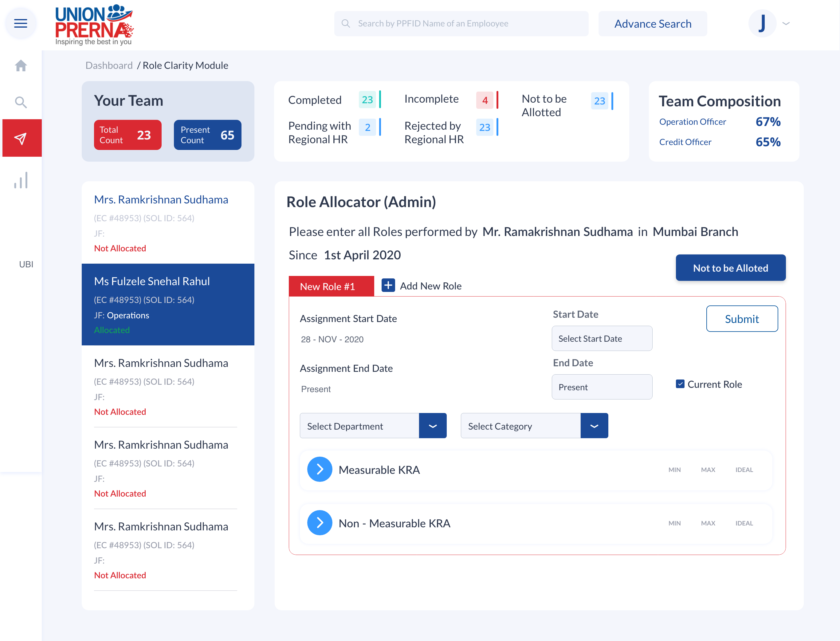Screen dimensions: 840x641
Task: Click the sidebar search magnifier icon
Action: (21, 102)
